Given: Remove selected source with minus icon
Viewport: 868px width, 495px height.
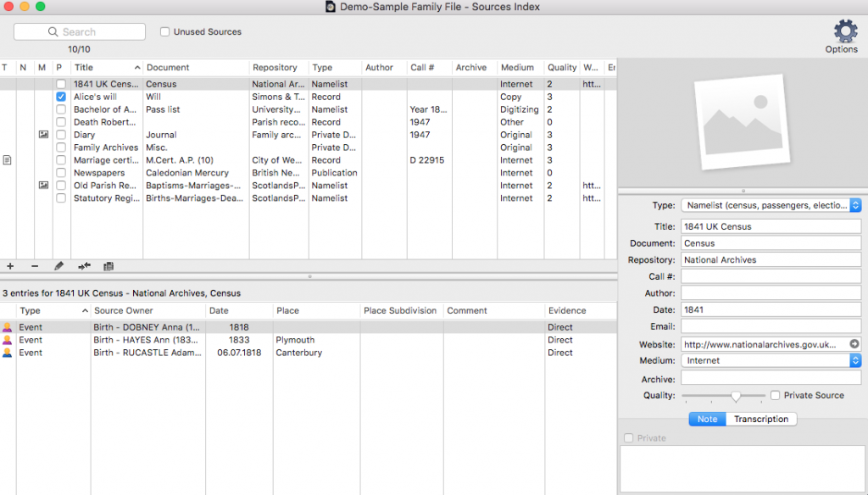Looking at the screenshot, I should coord(35,266).
